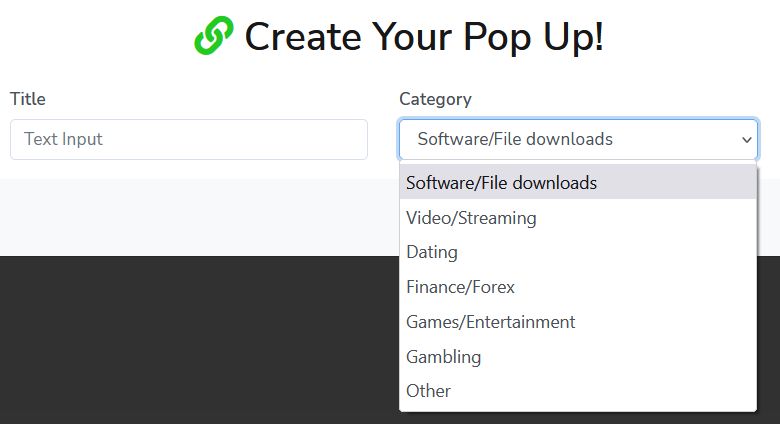Click the dark footer area left of the list
Image resolution: width=780 pixels, height=424 pixels.
click(200, 340)
